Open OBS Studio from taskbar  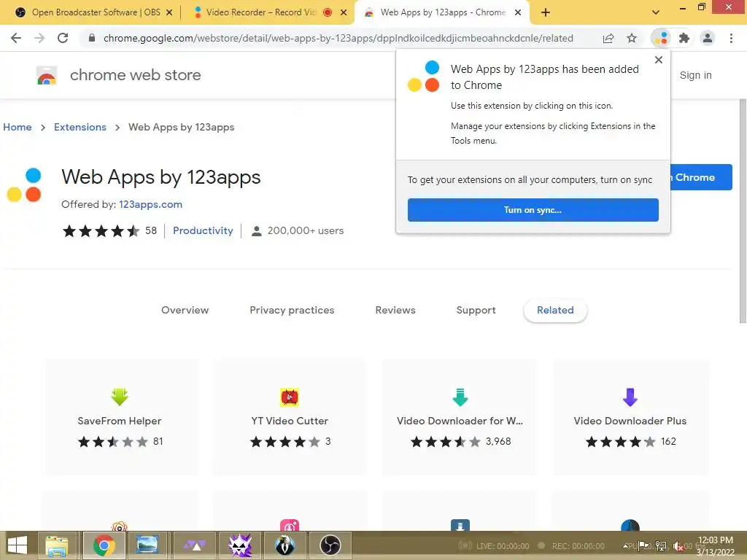330,545
